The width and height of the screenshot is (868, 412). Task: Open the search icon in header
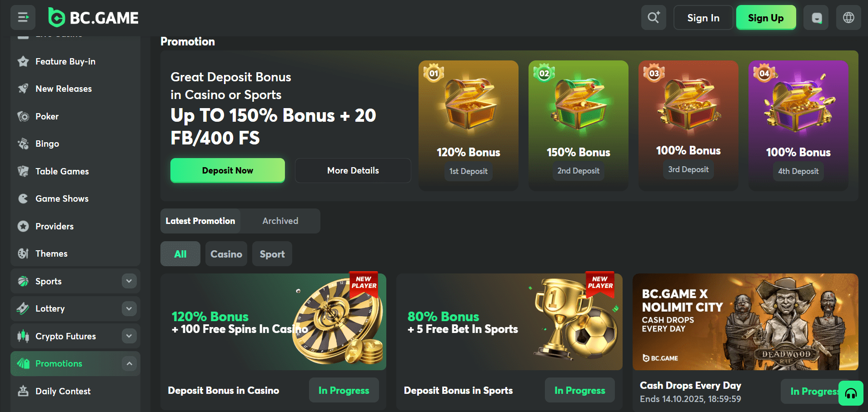coord(653,18)
